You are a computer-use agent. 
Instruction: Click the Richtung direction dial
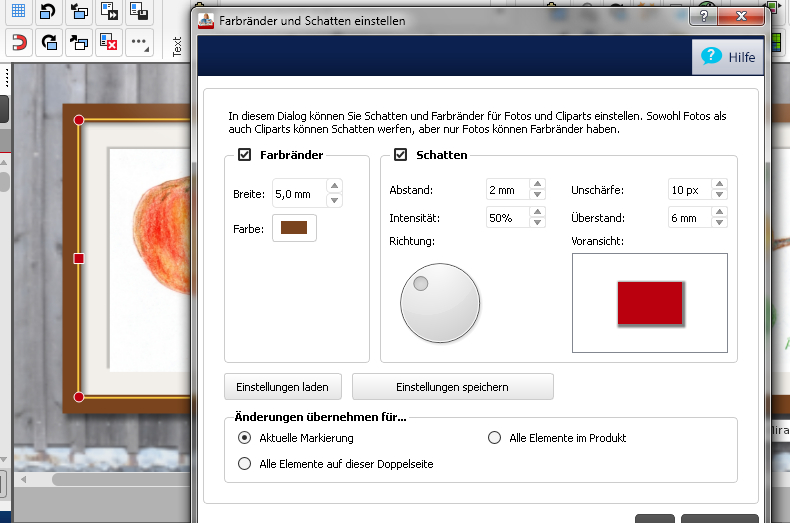pos(440,303)
